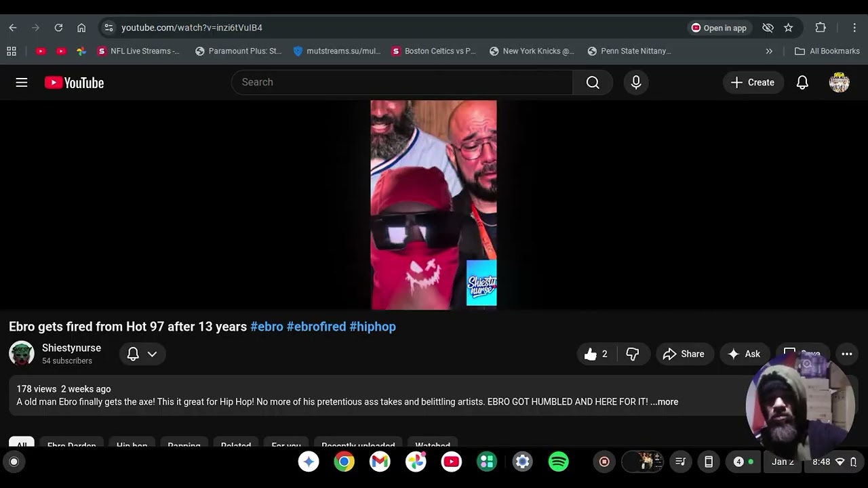
Task: Open YouTube app from the shelf
Action: point(451,462)
